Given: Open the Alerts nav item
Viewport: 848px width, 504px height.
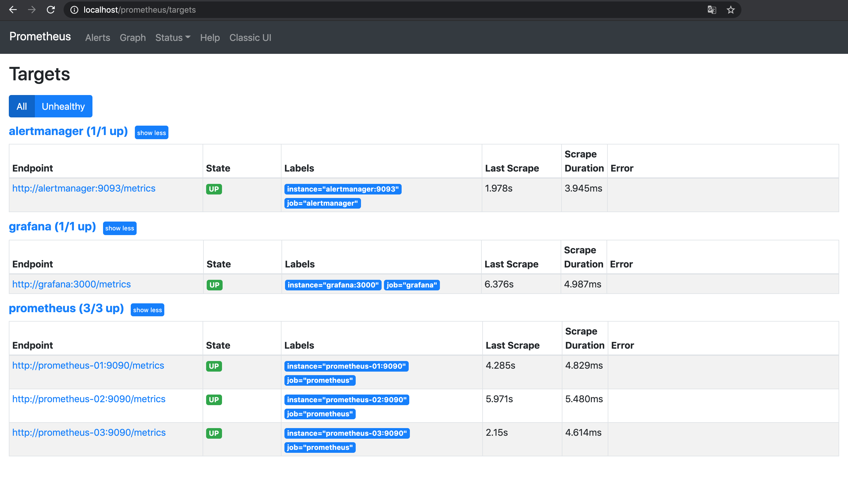Looking at the screenshot, I should (x=97, y=38).
